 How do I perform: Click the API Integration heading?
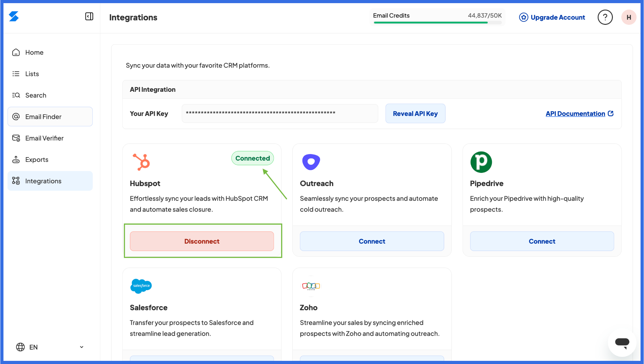coord(153,89)
